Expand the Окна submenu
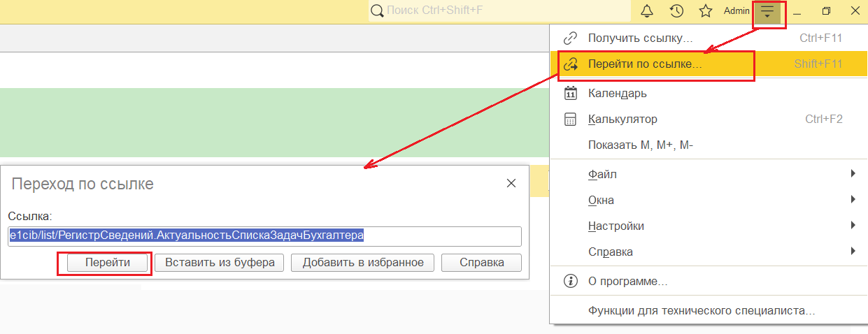This screenshot has height=334, width=868. pyautogui.click(x=853, y=200)
